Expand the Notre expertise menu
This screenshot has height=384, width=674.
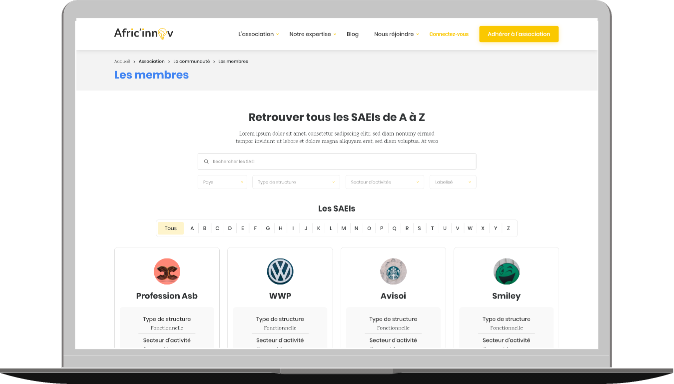click(312, 34)
